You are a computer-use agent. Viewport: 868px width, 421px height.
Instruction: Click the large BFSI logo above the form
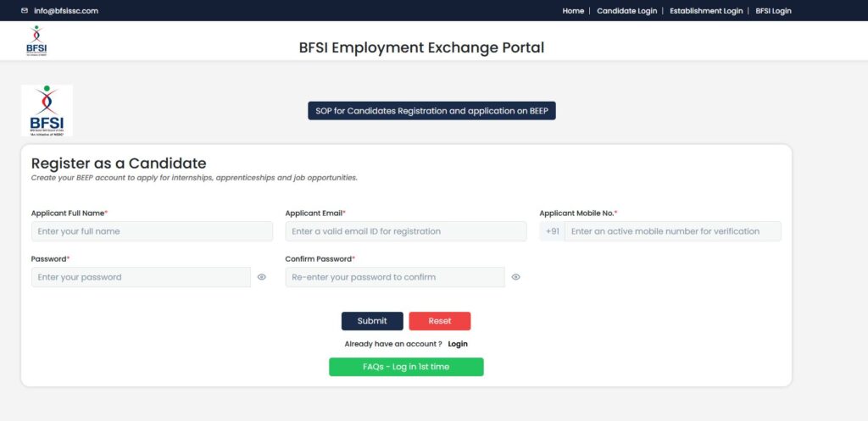coord(47,110)
